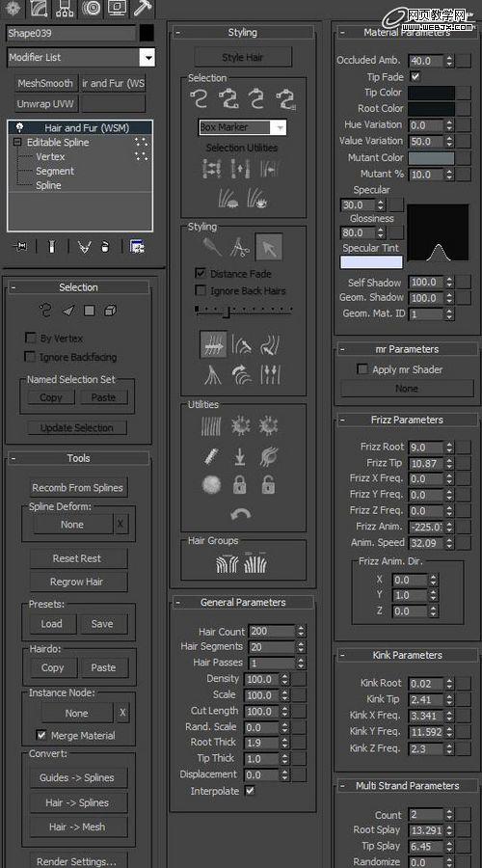Click the Style Hair button
Viewport: 482px width, 868px height.
click(243, 57)
